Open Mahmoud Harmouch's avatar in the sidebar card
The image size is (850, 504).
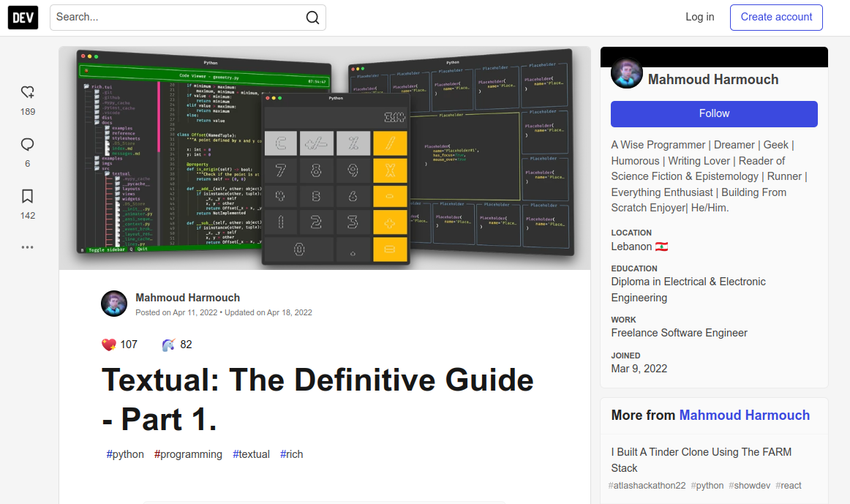[627, 72]
